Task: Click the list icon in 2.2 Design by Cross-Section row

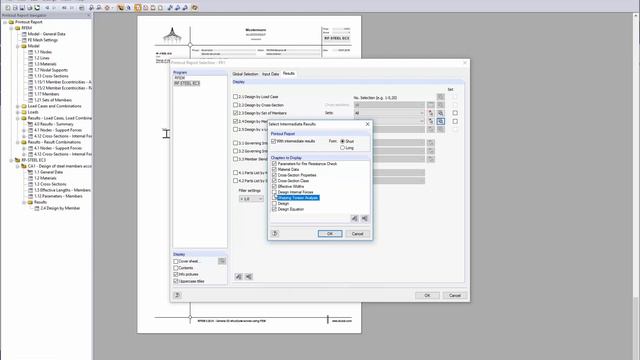Action: pyautogui.click(x=431, y=105)
